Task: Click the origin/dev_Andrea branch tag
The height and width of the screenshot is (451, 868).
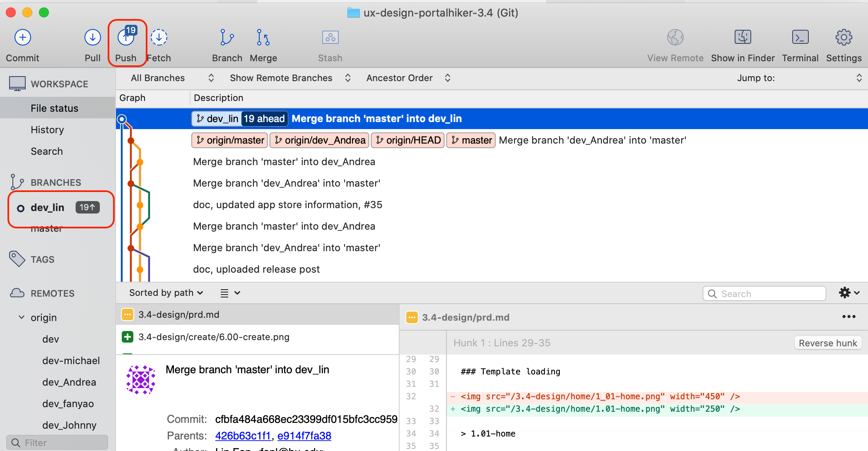Action: click(x=320, y=140)
